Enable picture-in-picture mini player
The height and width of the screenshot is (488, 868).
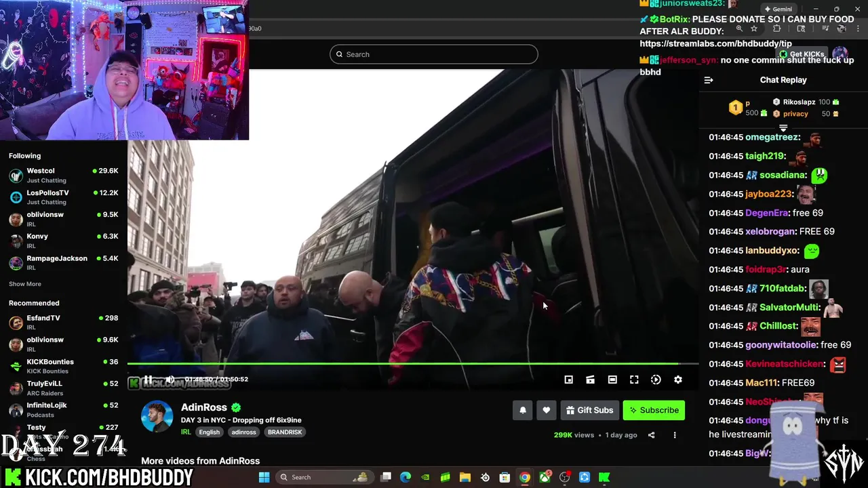click(x=569, y=380)
